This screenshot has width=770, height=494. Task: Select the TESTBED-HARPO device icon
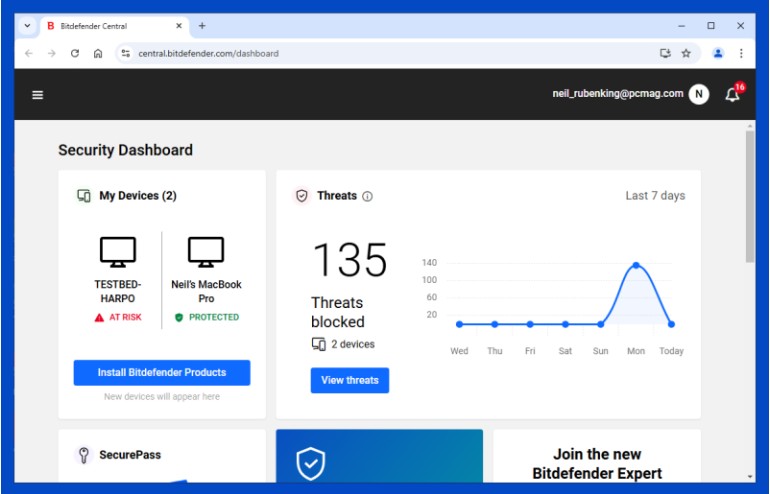(117, 252)
